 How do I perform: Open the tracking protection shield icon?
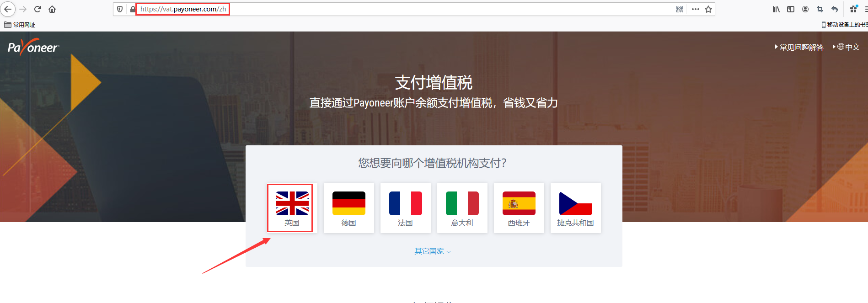(120, 9)
